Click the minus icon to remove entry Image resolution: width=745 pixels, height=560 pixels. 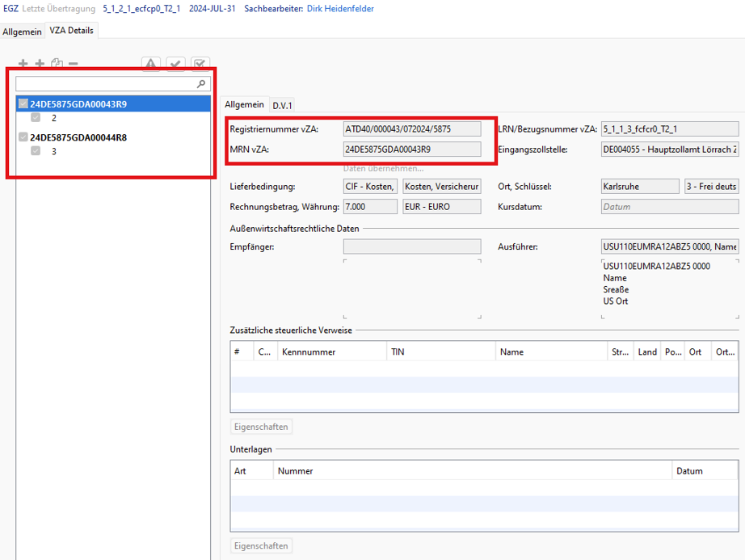(74, 64)
